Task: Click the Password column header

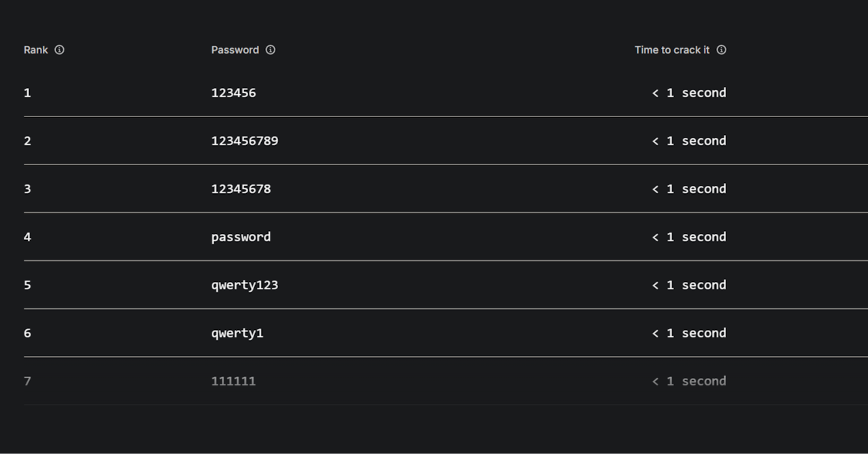Action: pos(235,49)
